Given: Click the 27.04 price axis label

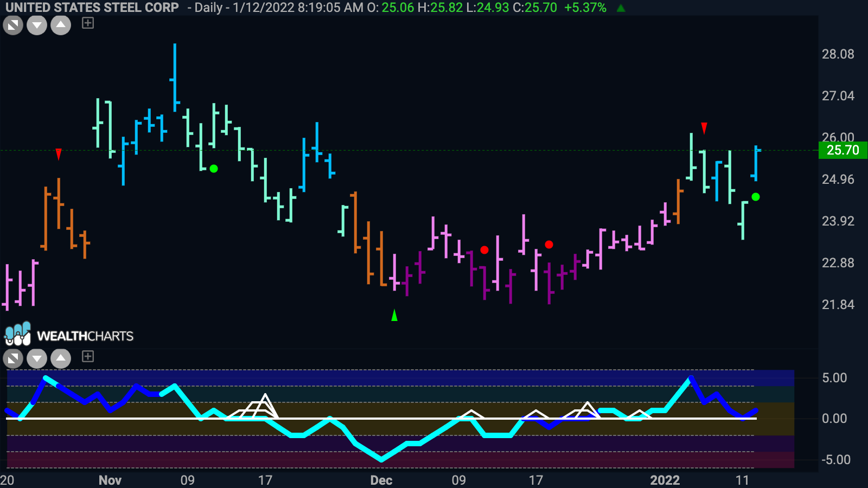Looking at the screenshot, I should (838, 96).
